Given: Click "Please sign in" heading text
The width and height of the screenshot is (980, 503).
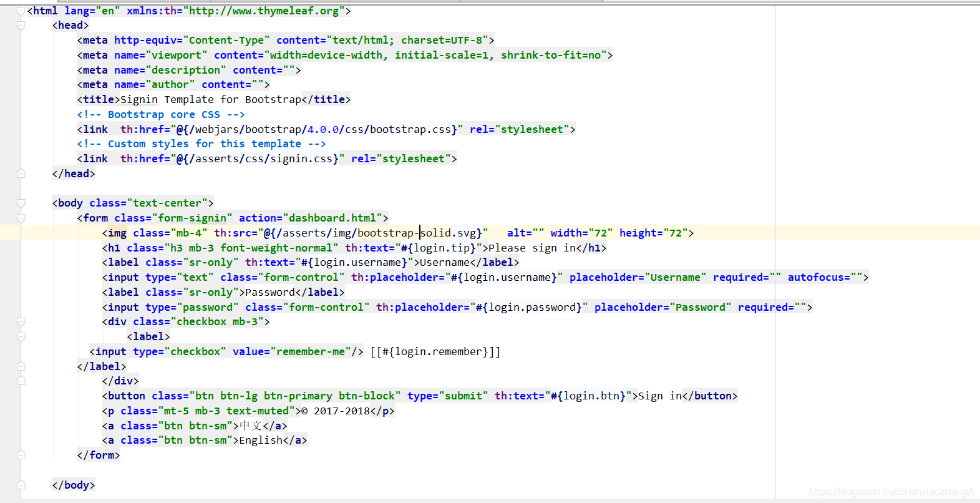Looking at the screenshot, I should (532, 248).
